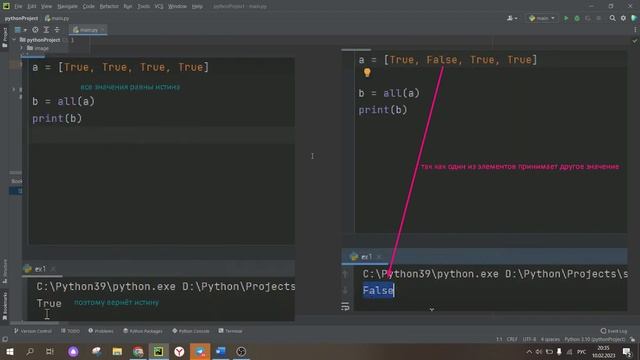Screen dimensions: 640x360
Task: Open the View menu
Action: pos(46,7)
